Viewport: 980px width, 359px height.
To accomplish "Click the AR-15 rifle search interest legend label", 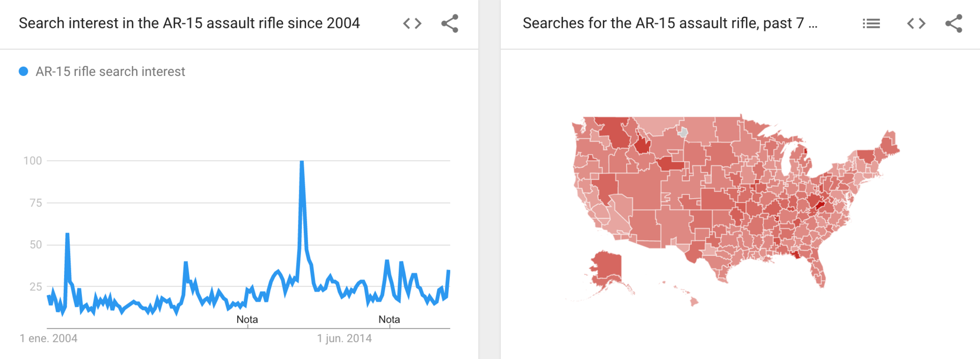I will click(110, 72).
